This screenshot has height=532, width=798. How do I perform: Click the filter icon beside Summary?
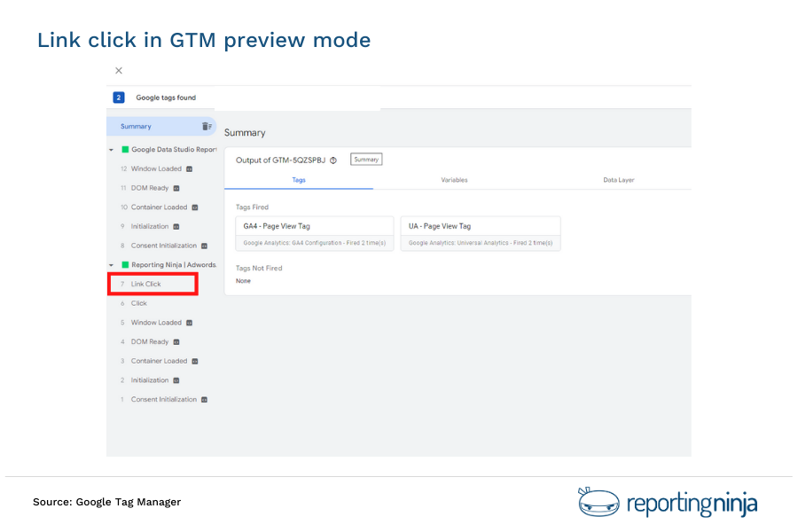[208, 126]
